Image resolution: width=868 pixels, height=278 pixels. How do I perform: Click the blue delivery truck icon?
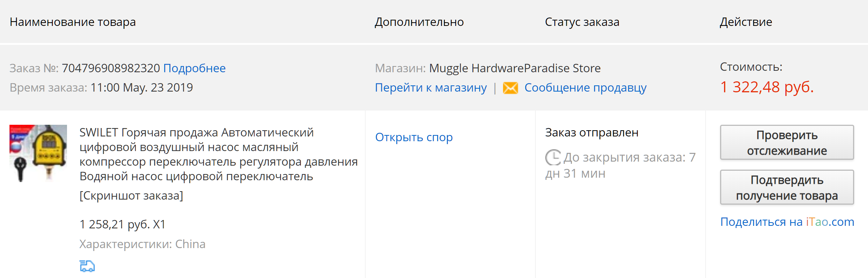pos(87,266)
